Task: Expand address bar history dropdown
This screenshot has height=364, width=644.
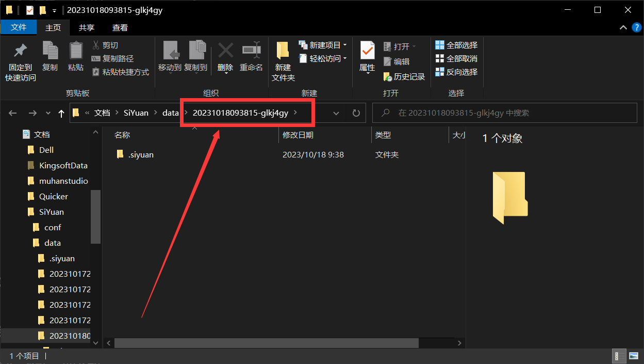Action: pyautogui.click(x=336, y=113)
